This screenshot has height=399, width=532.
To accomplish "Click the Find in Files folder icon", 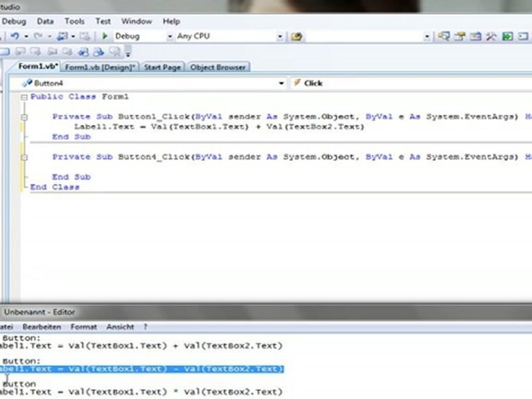I will coord(296,37).
